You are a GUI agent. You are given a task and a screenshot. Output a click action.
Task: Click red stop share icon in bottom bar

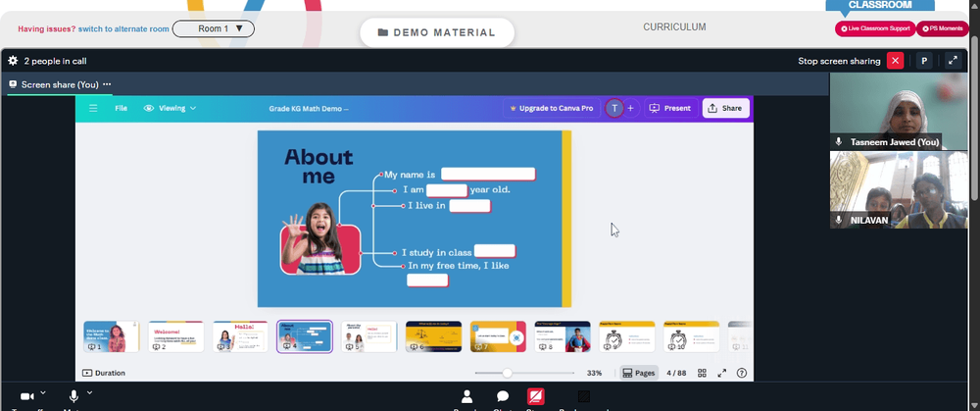point(536,396)
